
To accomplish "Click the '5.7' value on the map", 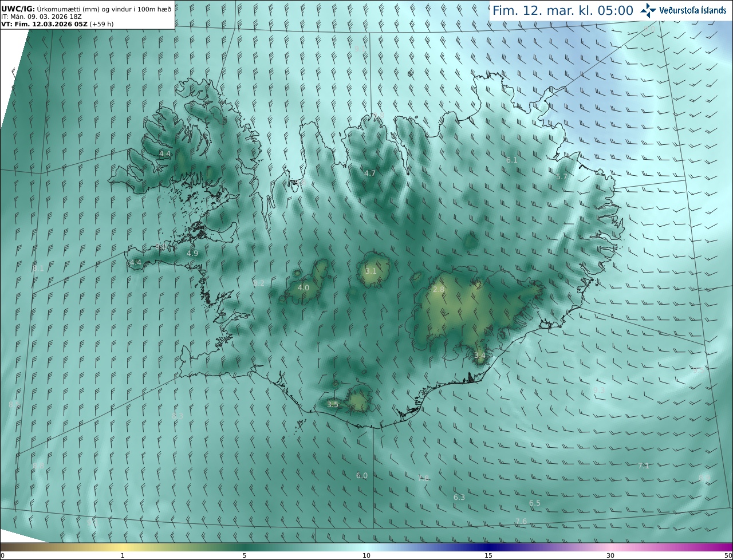I will point(561,177).
